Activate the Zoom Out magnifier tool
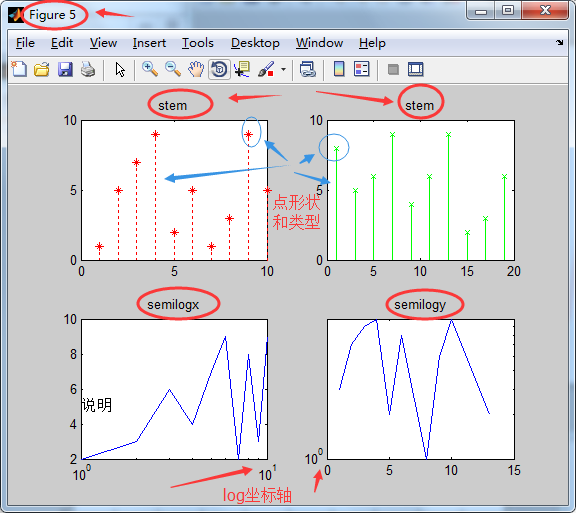This screenshot has height=513, width=576. [x=173, y=69]
